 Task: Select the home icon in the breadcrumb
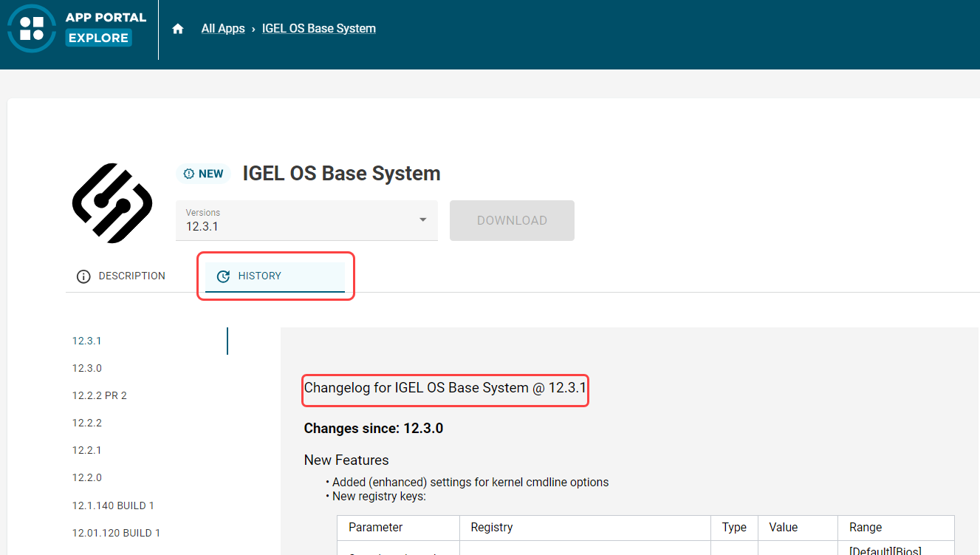point(177,27)
